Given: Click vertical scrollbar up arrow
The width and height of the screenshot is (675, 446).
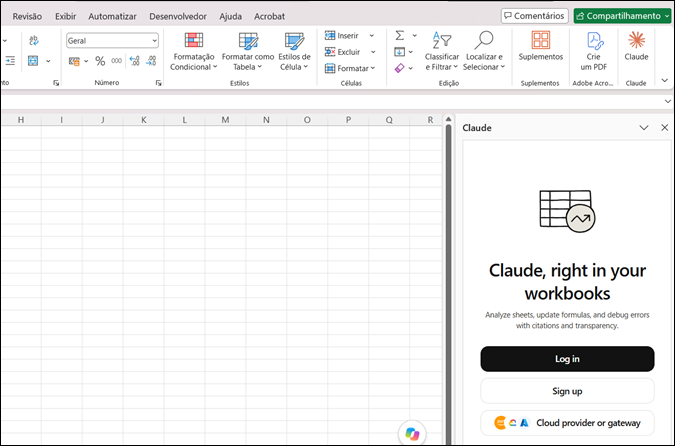Looking at the screenshot, I should coord(448,119).
